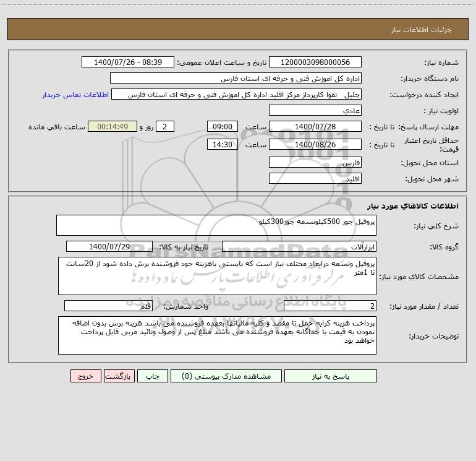Click the جزئیات اطلاعات نیاز header title
The image size is (476, 461).
click(422, 30)
